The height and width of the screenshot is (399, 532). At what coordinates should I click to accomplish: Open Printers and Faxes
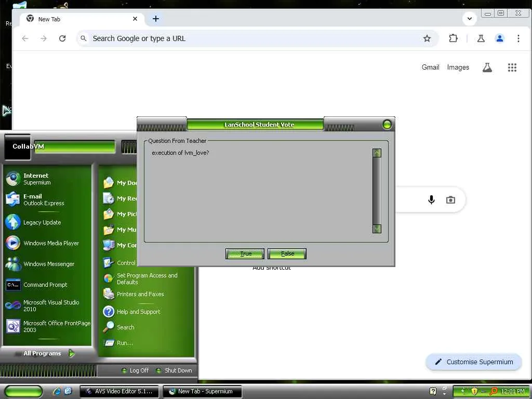(134, 294)
